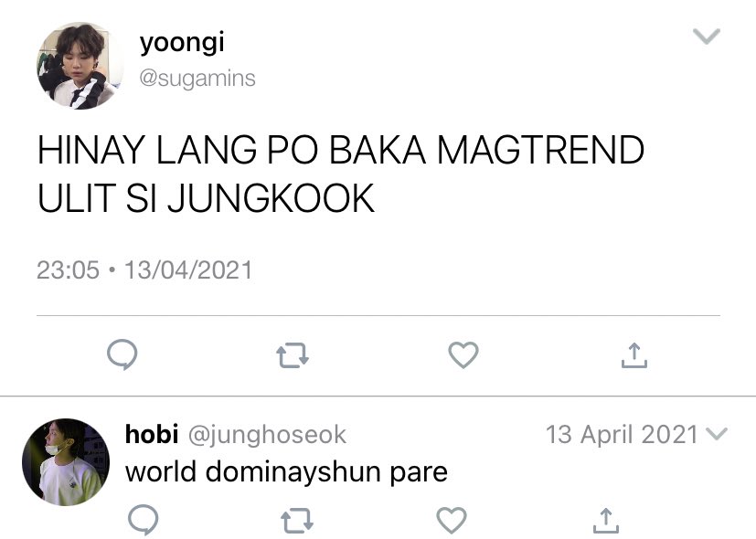View hobi's profile avatar
Image resolution: width=756 pixels, height=539 pixels.
[x=66, y=462]
